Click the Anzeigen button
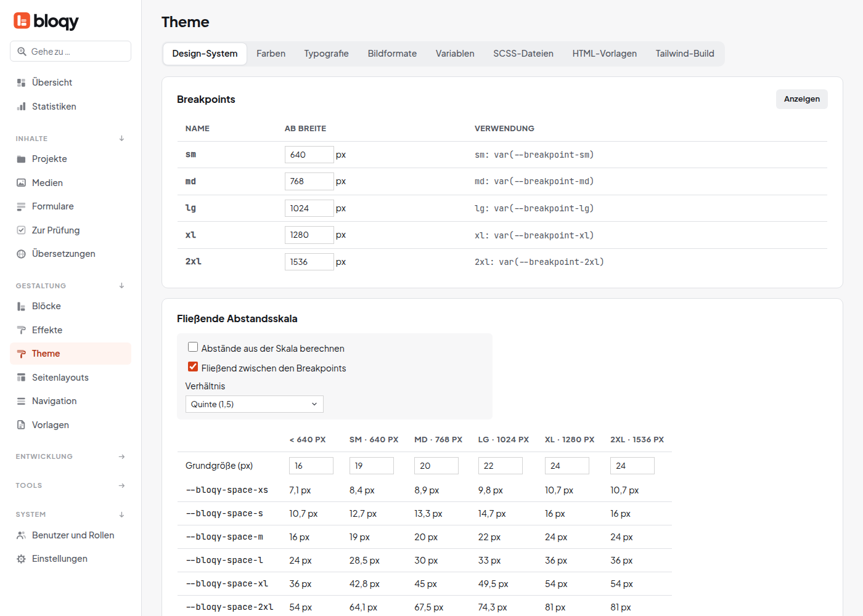 point(802,99)
